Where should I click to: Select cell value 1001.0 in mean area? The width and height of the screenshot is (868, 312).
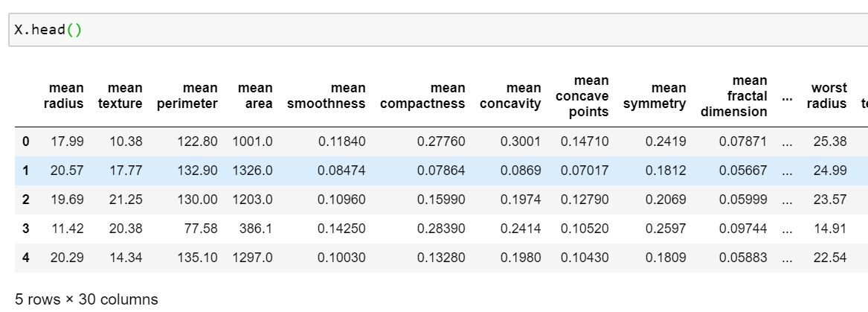(252, 142)
